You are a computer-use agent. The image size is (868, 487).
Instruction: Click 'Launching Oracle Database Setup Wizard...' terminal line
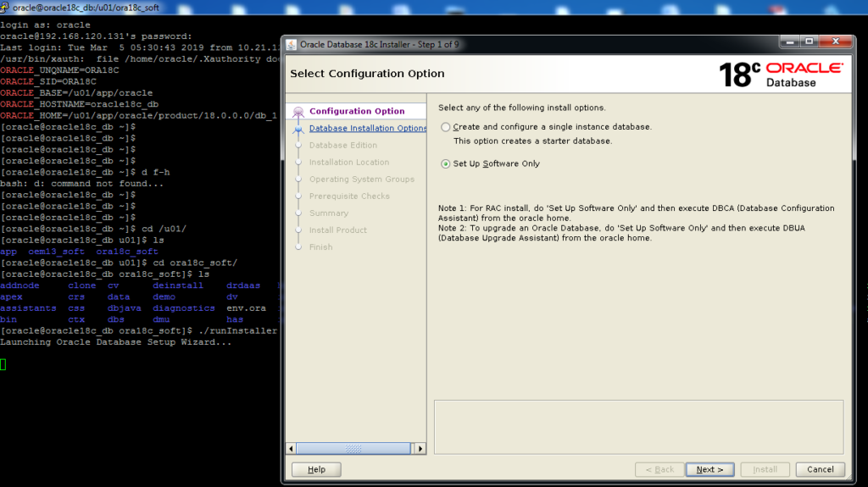115,342
